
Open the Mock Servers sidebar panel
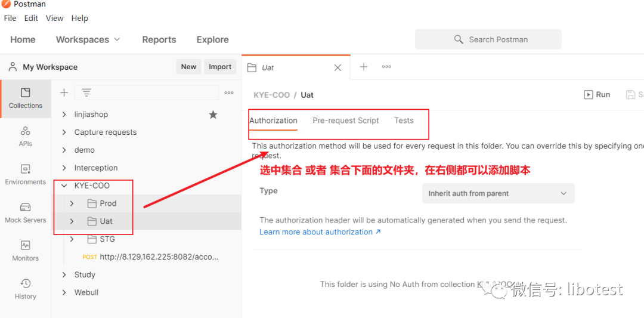(26, 213)
